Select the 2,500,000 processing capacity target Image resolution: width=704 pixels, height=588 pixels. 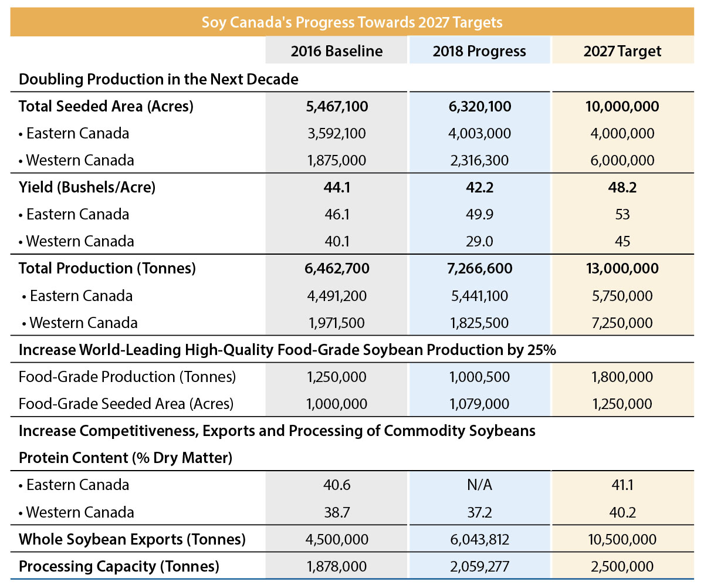(622, 566)
